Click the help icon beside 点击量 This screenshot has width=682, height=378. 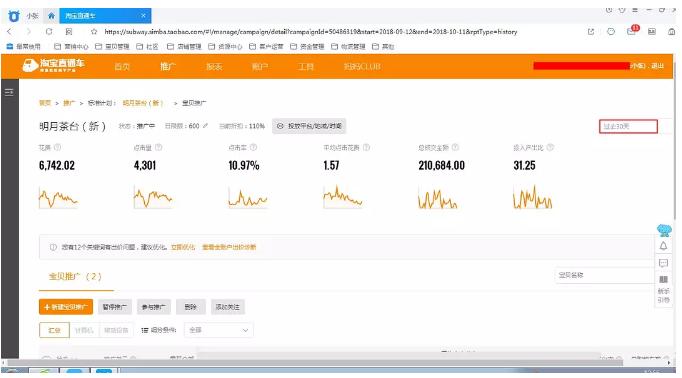(x=158, y=148)
